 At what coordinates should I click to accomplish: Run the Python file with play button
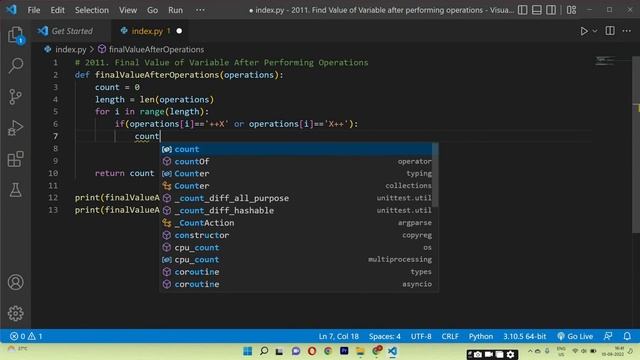pyautogui.click(x=584, y=31)
